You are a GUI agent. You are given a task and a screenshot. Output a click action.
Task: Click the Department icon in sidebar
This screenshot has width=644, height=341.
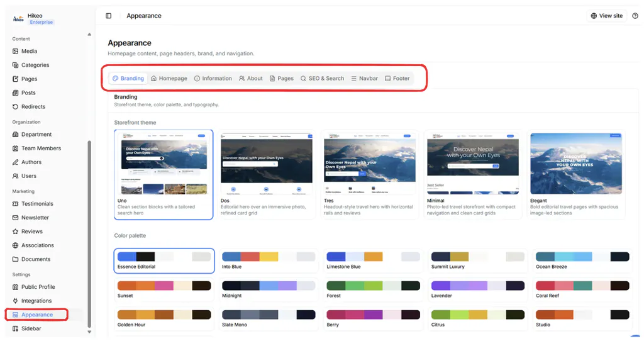[x=15, y=135]
